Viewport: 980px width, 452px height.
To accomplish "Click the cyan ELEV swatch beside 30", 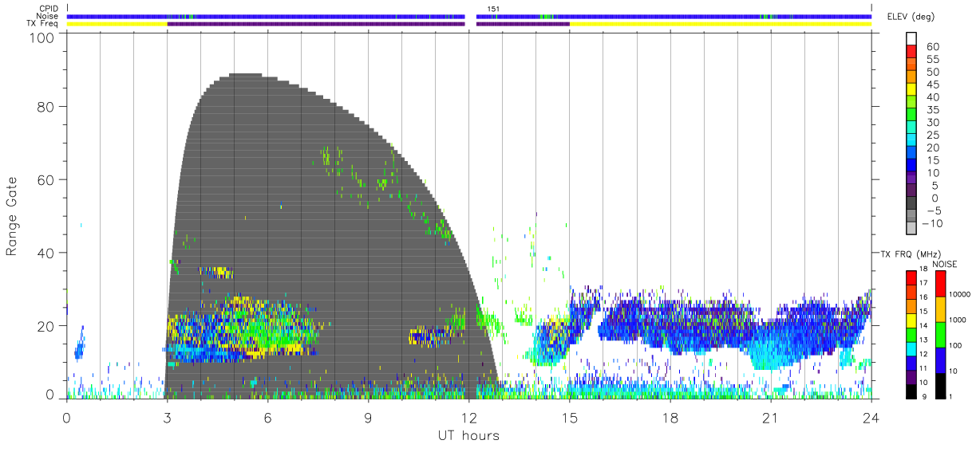I will pos(911,127).
